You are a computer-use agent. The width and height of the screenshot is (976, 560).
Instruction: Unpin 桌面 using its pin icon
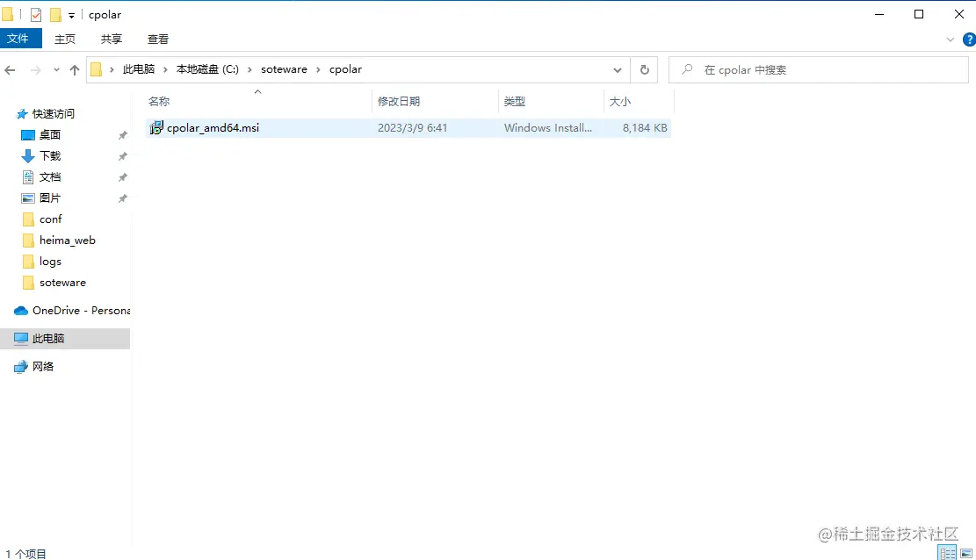(123, 135)
